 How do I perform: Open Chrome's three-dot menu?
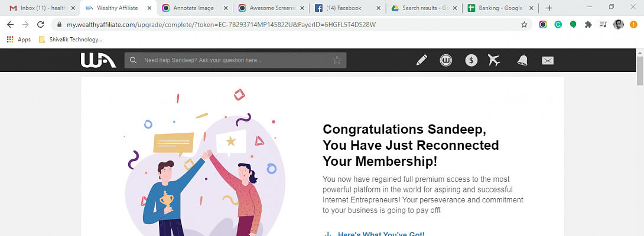tap(634, 25)
